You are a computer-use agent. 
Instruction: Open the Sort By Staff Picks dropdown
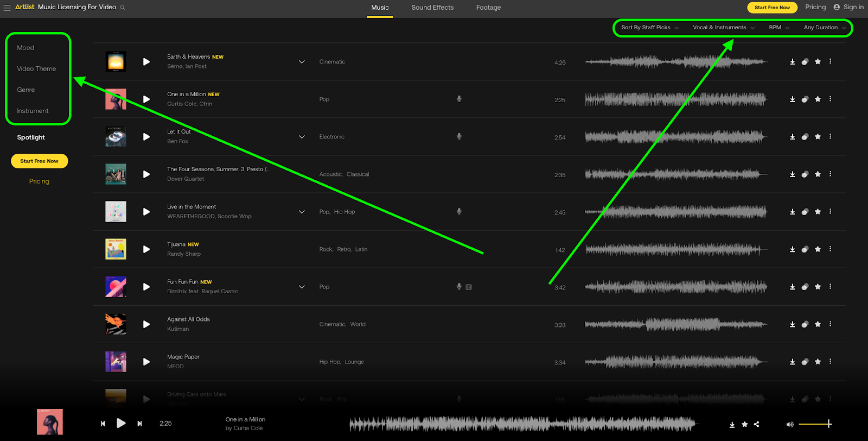650,27
